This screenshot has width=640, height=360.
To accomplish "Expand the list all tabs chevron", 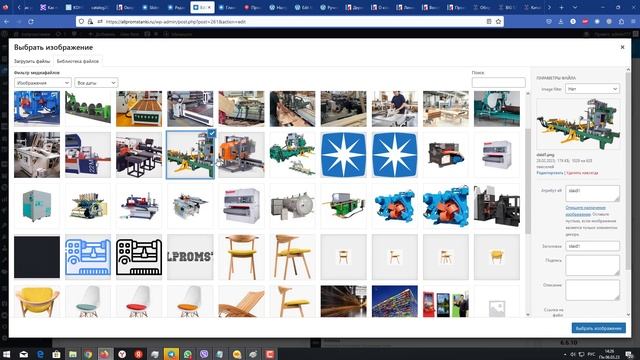I will click(575, 7).
